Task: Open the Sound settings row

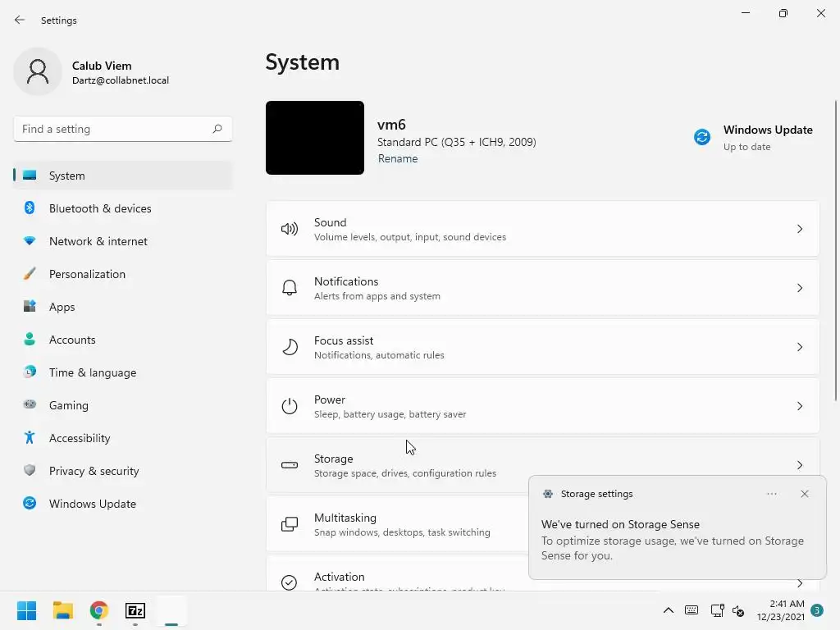Action: coord(543,230)
